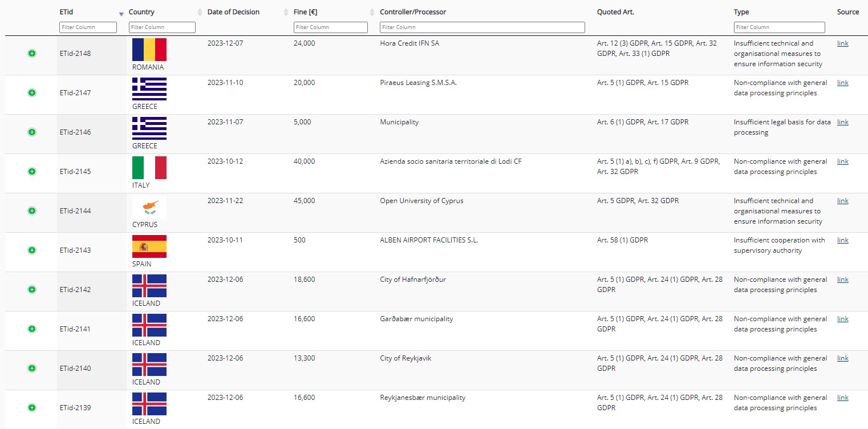
Task: Expand row details for ETid-2148
Action: [32, 54]
